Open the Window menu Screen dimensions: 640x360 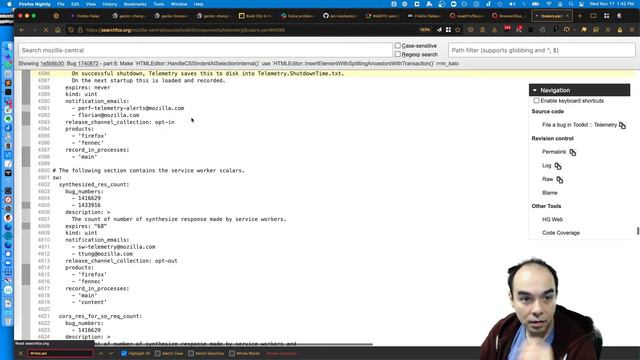click(x=179, y=4)
